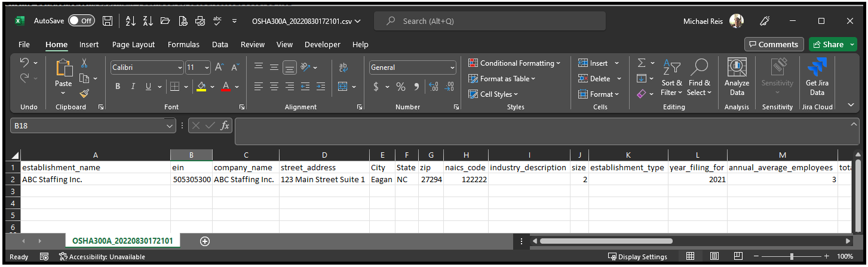
Task: Toggle the AutoSave switch
Action: pyautogui.click(x=81, y=21)
